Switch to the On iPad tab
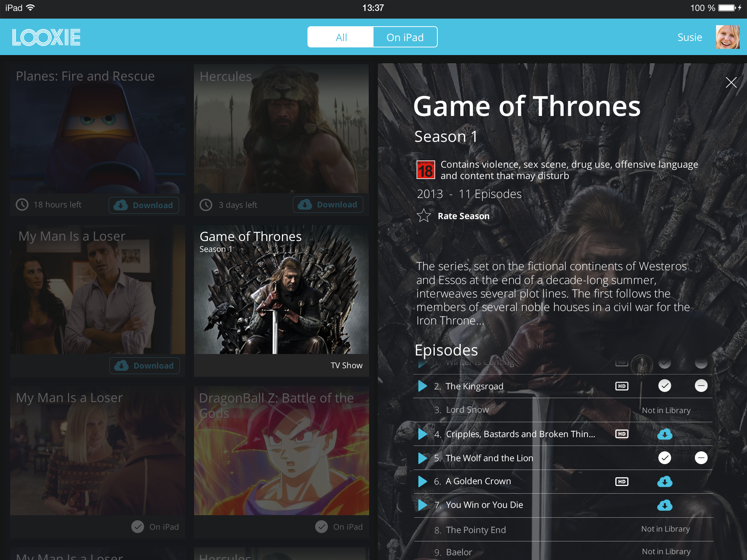The height and width of the screenshot is (560, 747). tap(405, 37)
